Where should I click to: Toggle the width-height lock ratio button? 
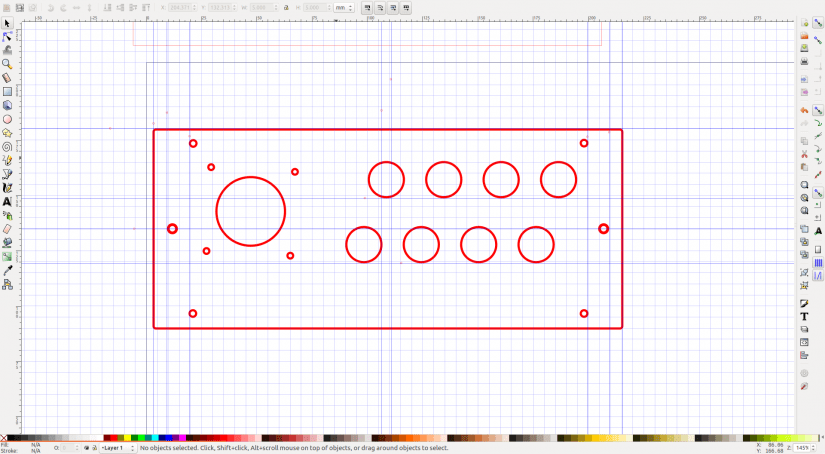point(286,8)
